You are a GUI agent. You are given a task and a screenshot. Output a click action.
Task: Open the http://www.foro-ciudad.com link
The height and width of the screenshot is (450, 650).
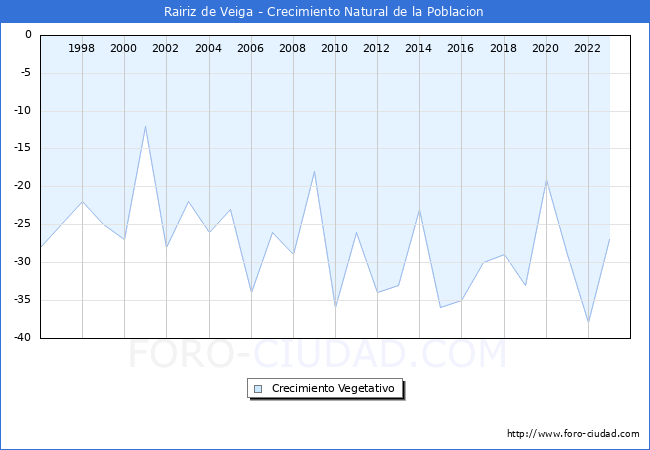click(x=573, y=434)
